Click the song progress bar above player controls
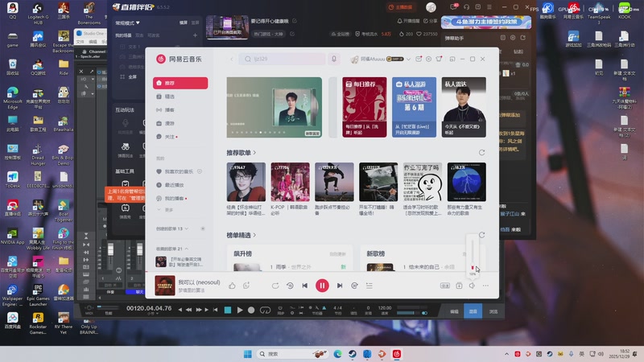The width and height of the screenshot is (644, 362). pos(322,272)
